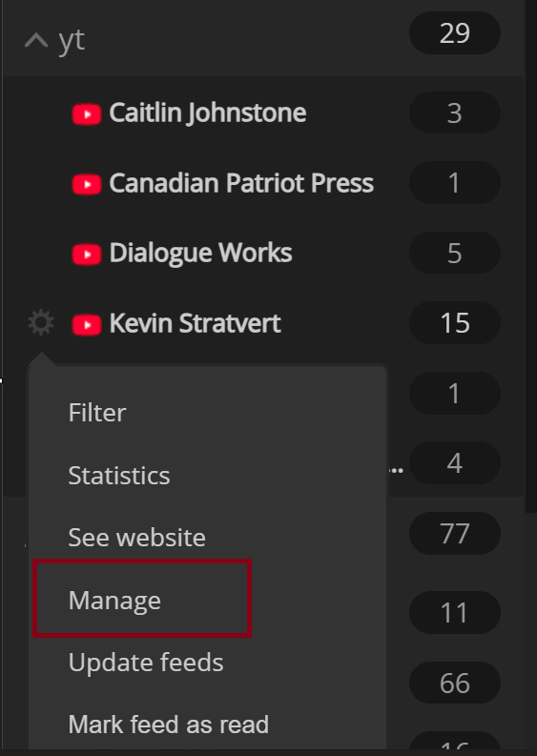Click the YouTube icon next to Caitlin Johnstone
Image resolution: width=537 pixels, height=756 pixels.
87,114
